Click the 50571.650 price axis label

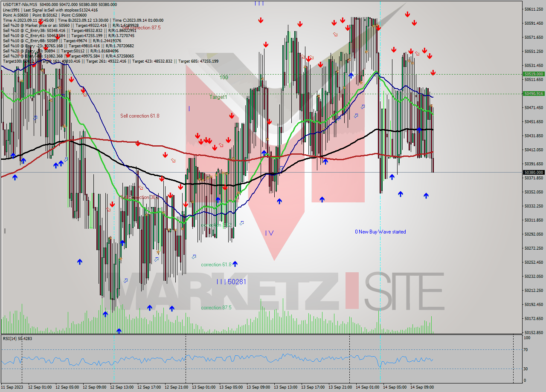pyautogui.click(x=534, y=37)
